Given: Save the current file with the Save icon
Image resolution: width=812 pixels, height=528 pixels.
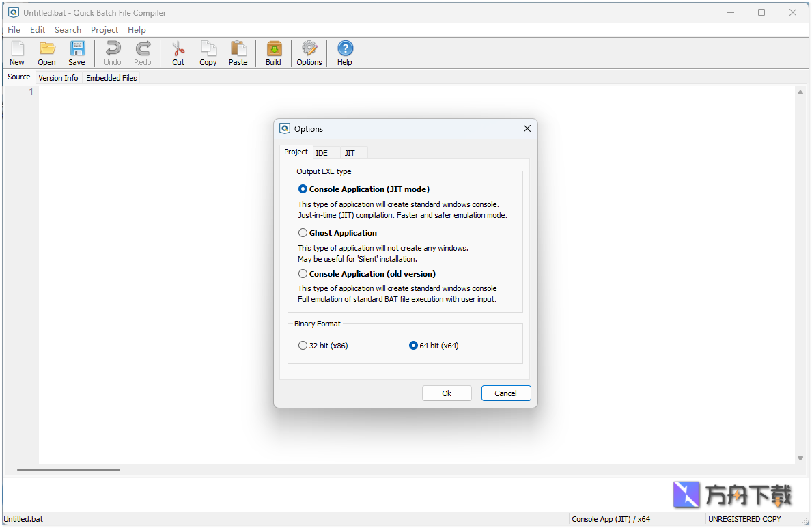Looking at the screenshot, I should (x=76, y=53).
